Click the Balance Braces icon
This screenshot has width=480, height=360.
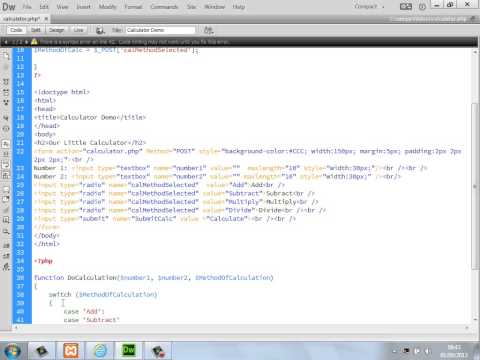[x=6, y=128]
